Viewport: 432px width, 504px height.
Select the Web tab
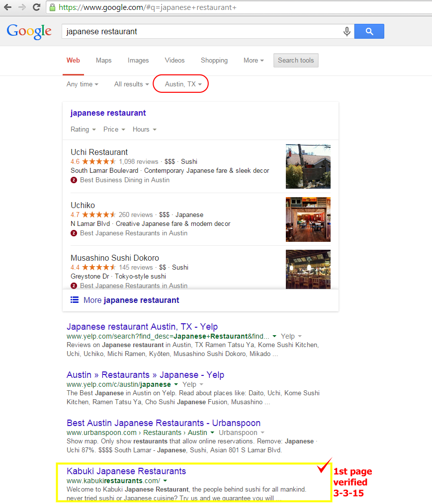73,60
